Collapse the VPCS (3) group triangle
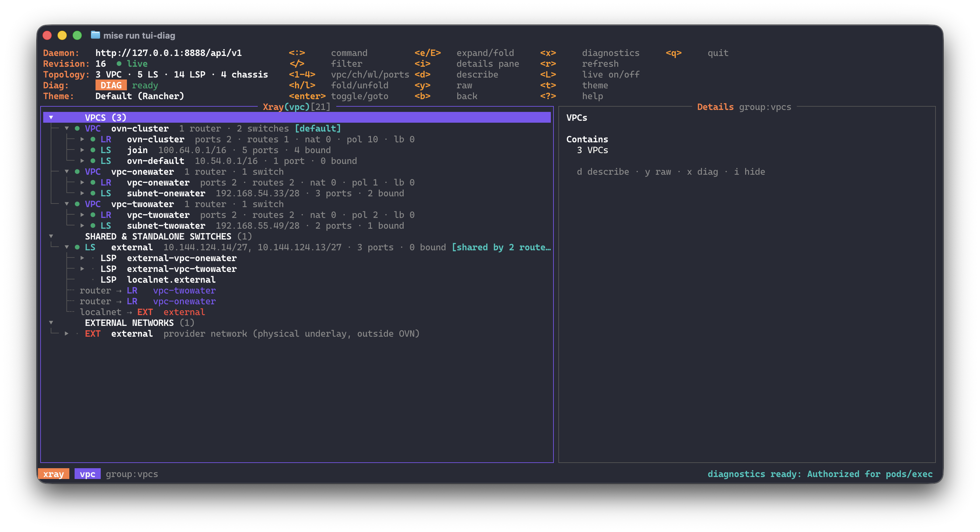The height and width of the screenshot is (532, 980). click(51, 117)
